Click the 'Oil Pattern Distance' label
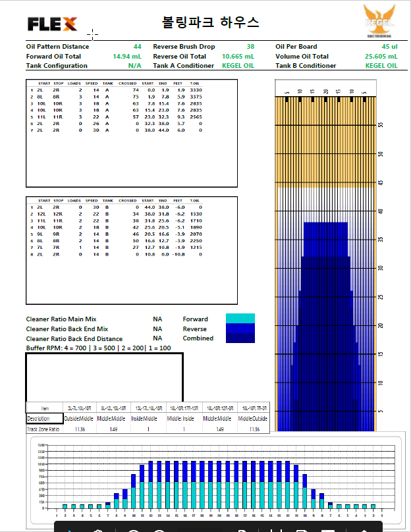The height and width of the screenshot is (532, 411). pyautogui.click(x=58, y=47)
